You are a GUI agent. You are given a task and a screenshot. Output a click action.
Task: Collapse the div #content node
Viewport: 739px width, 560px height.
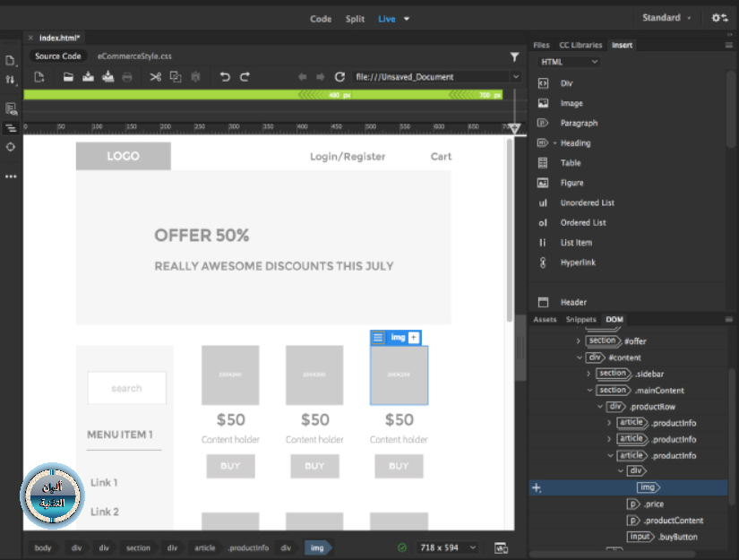click(580, 358)
